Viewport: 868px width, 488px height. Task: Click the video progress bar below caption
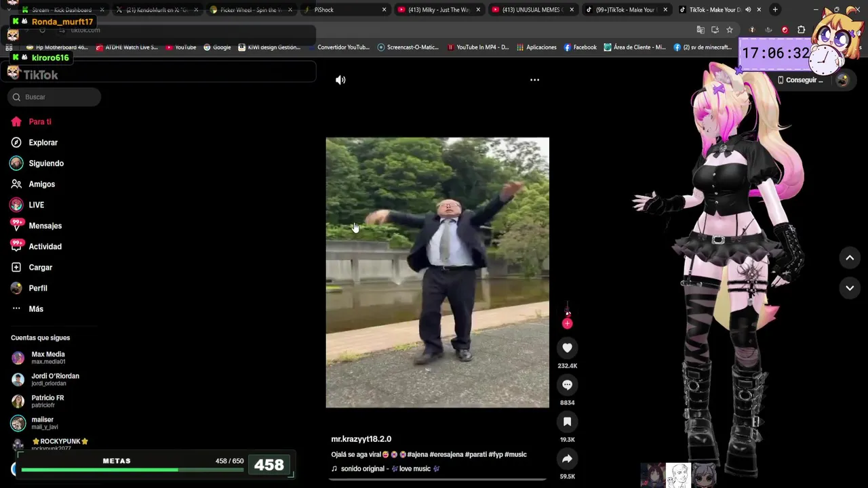click(437, 479)
